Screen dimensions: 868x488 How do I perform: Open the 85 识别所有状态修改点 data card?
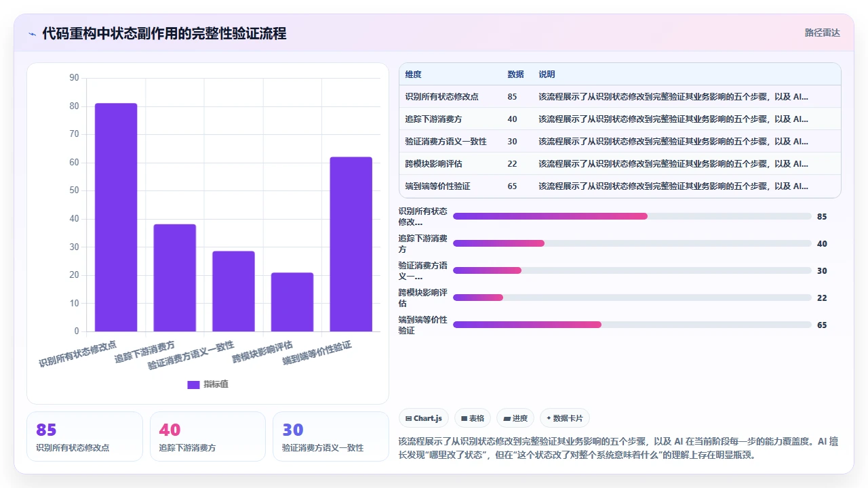pyautogui.click(x=85, y=436)
